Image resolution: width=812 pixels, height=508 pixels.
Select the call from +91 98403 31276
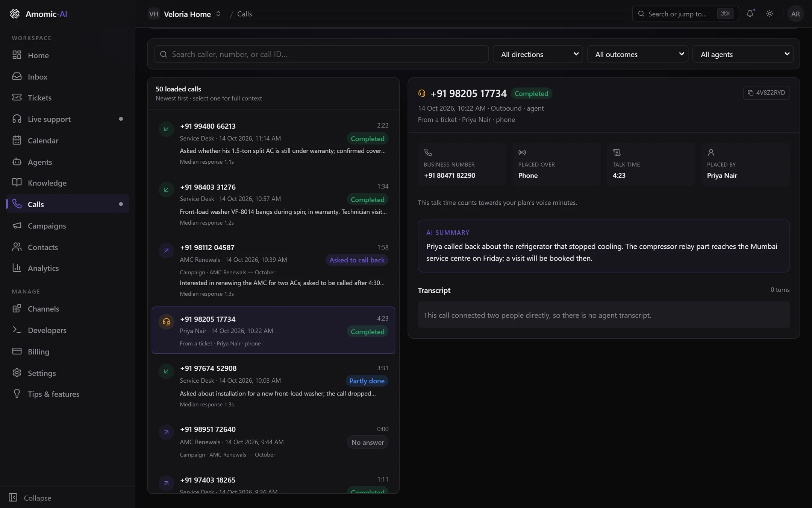[x=273, y=204]
